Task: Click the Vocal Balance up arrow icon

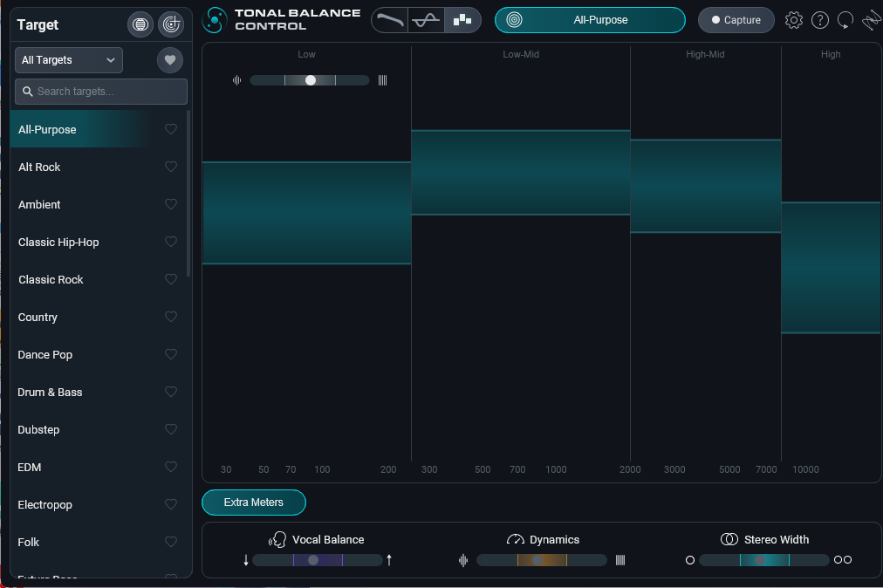Action: click(x=389, y=560)
